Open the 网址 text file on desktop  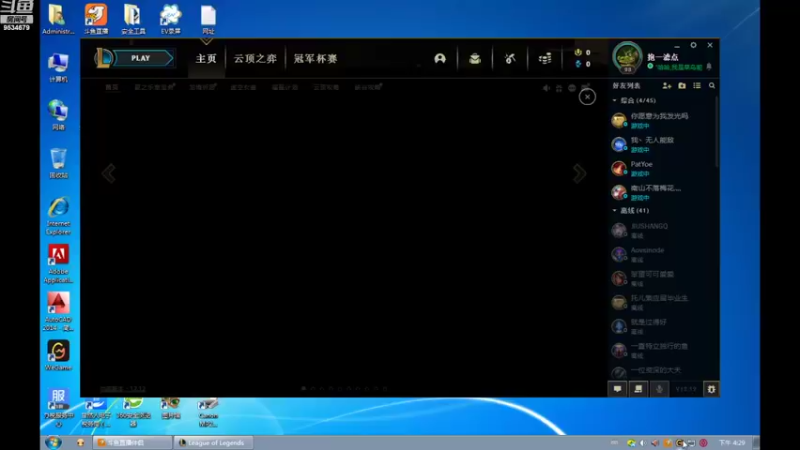208,19
